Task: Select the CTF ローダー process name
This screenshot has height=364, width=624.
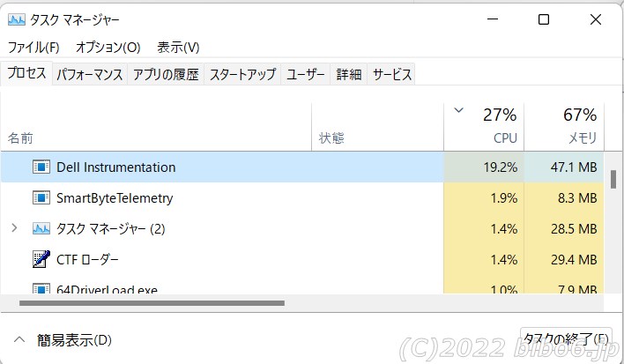Action: click(x=87, y=259)
